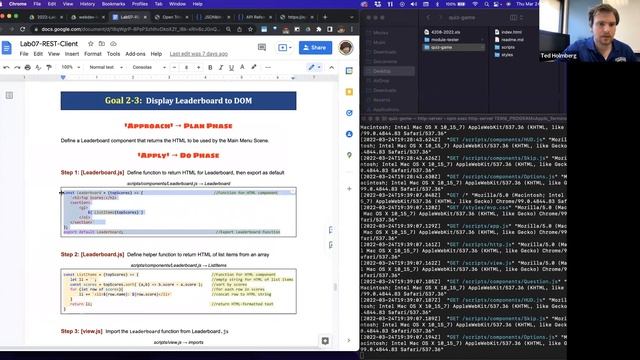Increase the font size with plus
640x360 pixels.
[199, 67]
